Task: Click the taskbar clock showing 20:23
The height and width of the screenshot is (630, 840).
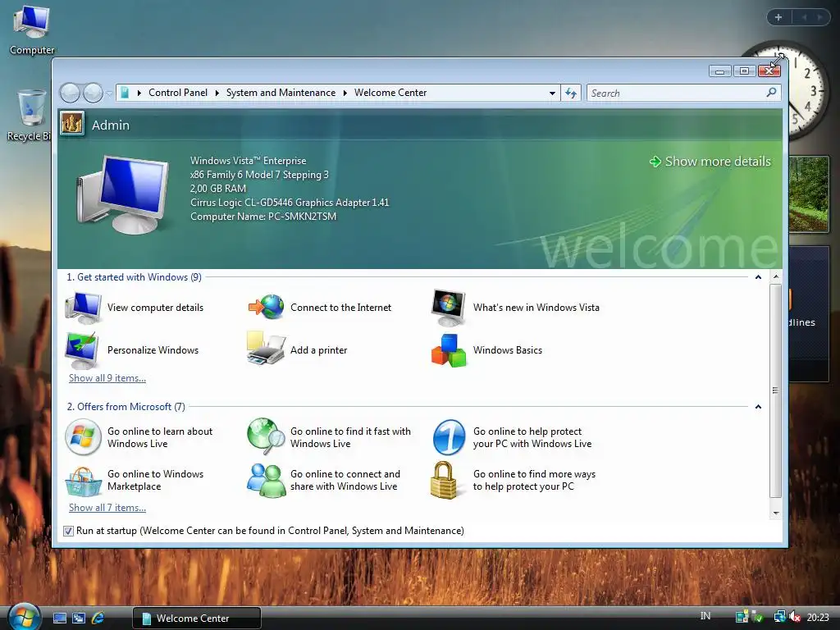Action: pyautogui.click(x=818, y=617)
